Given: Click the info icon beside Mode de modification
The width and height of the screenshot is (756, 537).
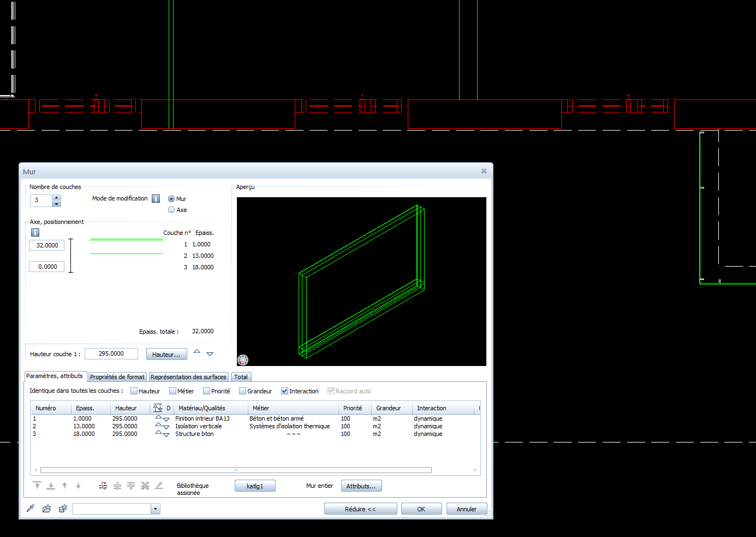Looking at the screenshot, I should [x=156, y=199].
